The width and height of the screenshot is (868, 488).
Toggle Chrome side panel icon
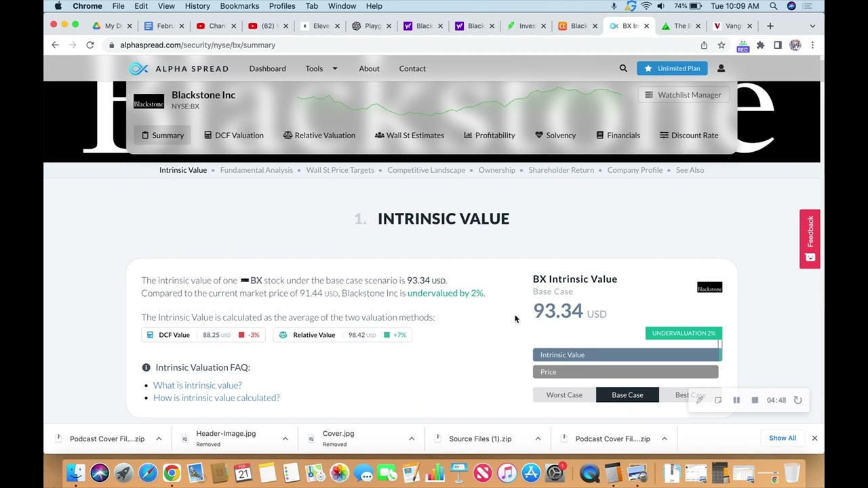pyautogui.click(x=778, y=45)
